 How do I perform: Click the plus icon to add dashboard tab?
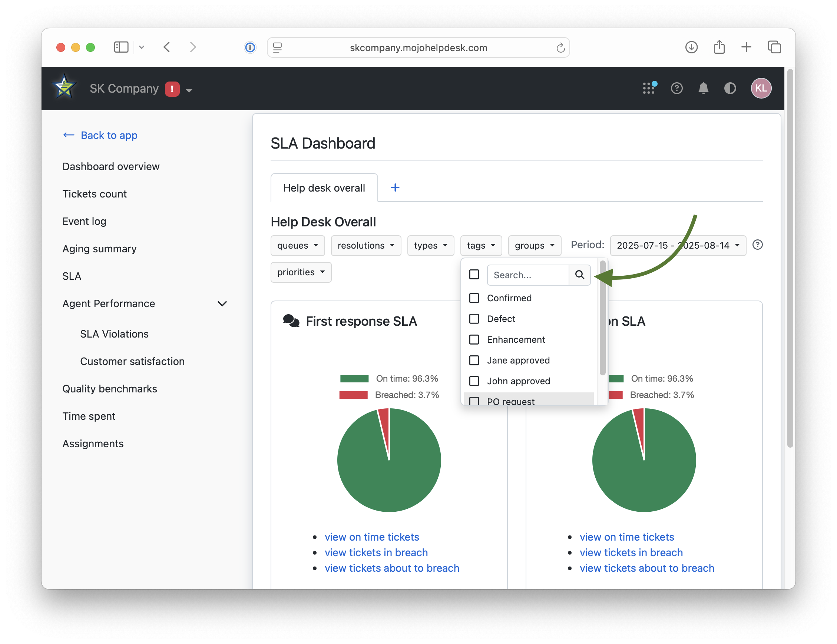click(x=395, y=188)
